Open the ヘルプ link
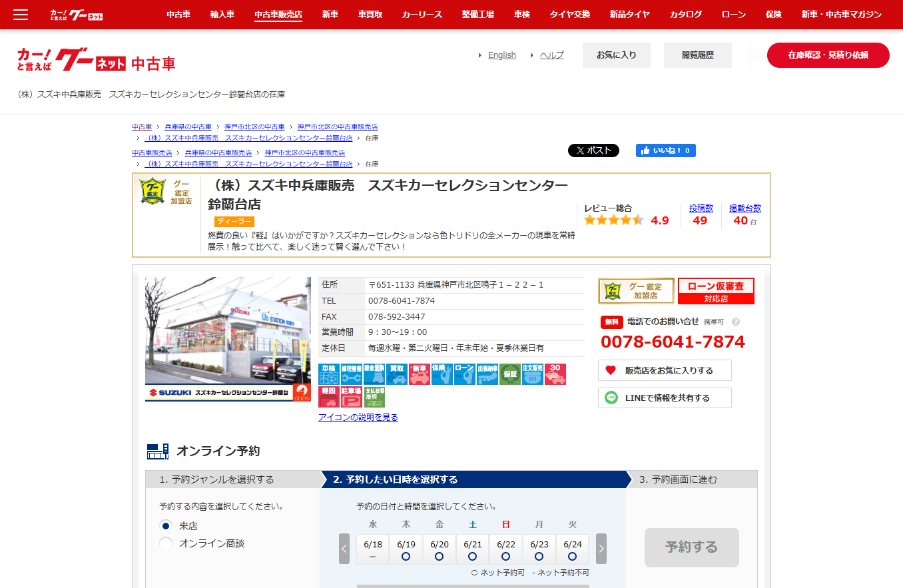The width and height of the screenshot is (903, 588). pyautogui.click(x=551, y=55)
